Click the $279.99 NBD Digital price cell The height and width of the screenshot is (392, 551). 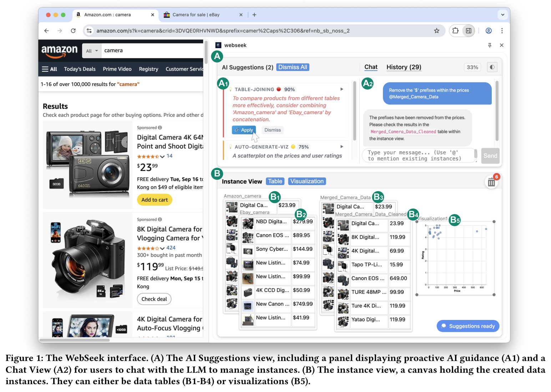[303, 222]
